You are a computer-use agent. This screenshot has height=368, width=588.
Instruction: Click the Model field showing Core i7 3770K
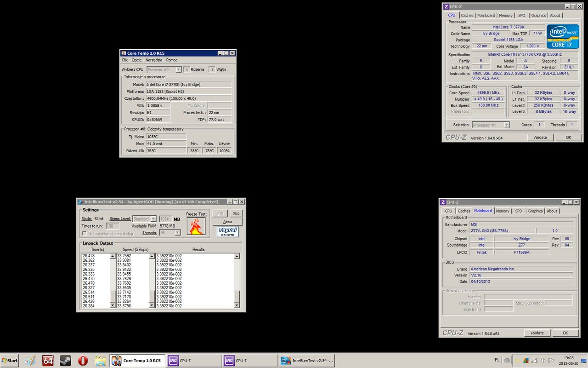(189, 85)
